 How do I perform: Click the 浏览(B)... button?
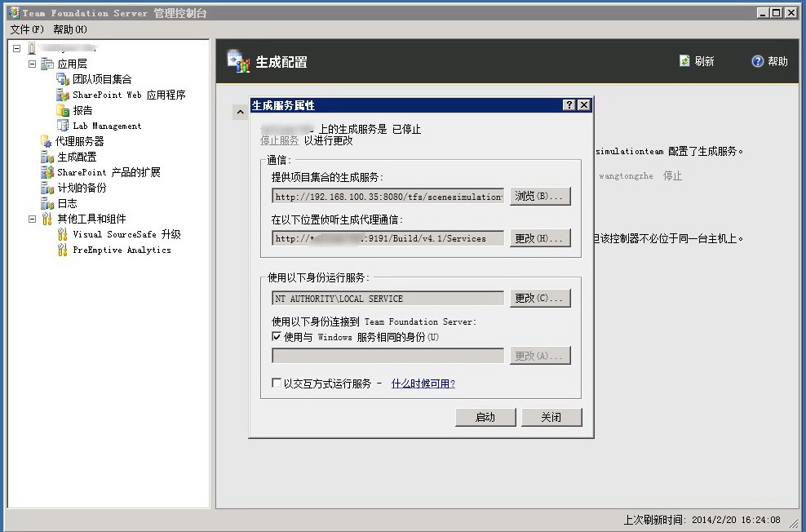coord(540,196)
